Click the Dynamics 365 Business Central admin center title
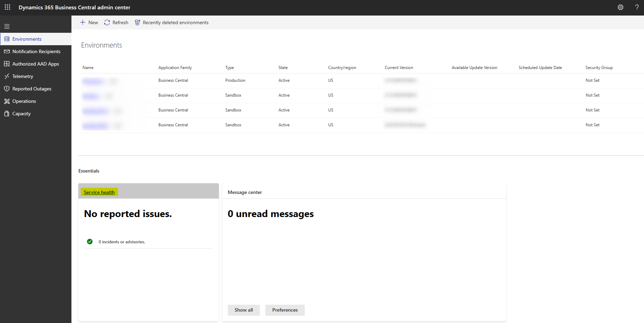This screenshot has height=323, width=644. (75, 7)
